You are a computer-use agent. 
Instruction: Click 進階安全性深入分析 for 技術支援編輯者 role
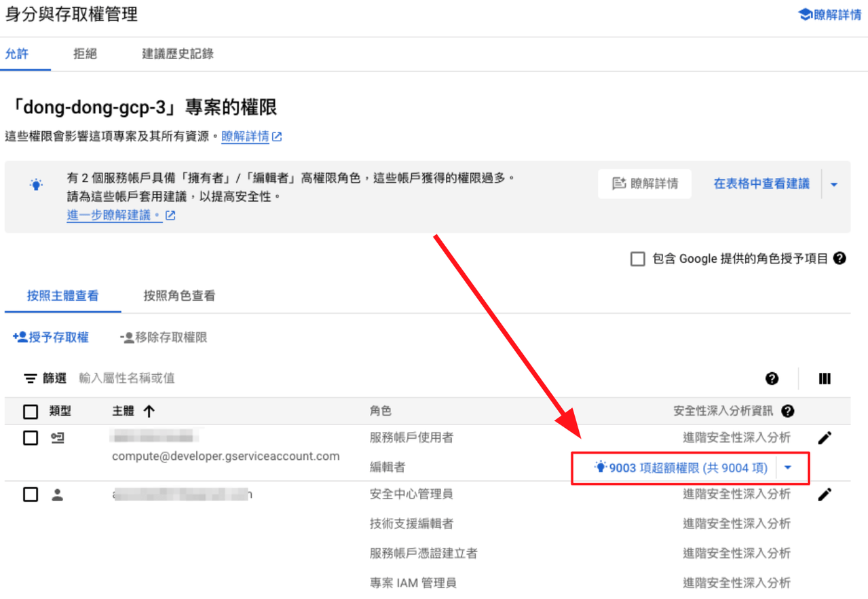point(736,524)
